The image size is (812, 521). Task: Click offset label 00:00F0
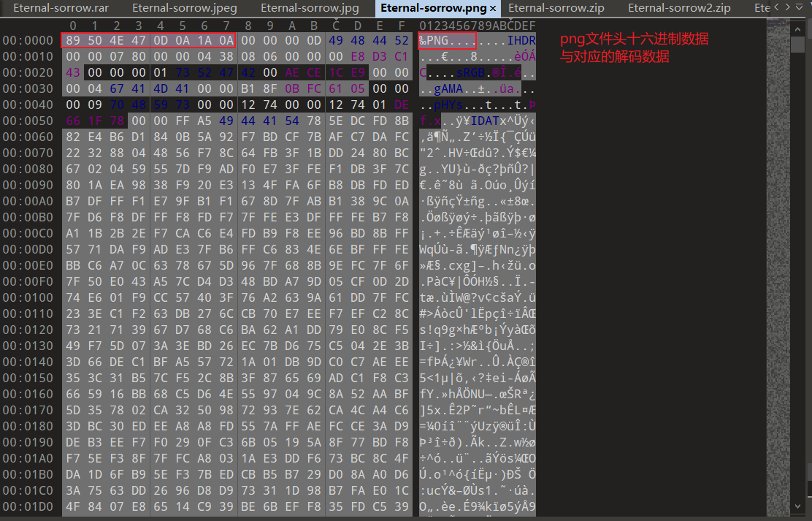(x=28, y=281)
